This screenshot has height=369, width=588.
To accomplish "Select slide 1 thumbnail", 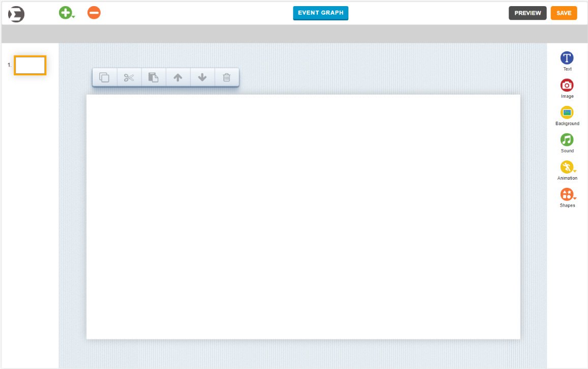I will [30, 65].
